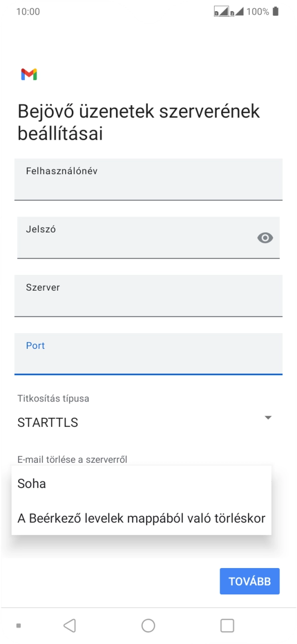
Task: Tap the small square in bottom-left corner
Action: (18, 626)
